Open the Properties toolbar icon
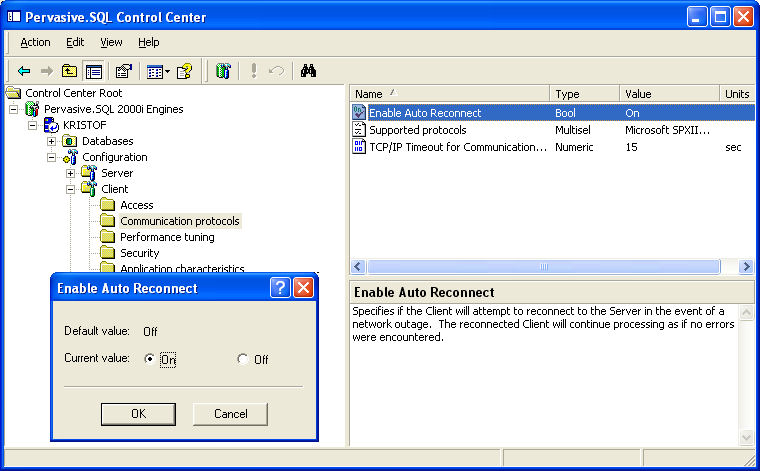760x471 pixels. click(x=124, y=71)
